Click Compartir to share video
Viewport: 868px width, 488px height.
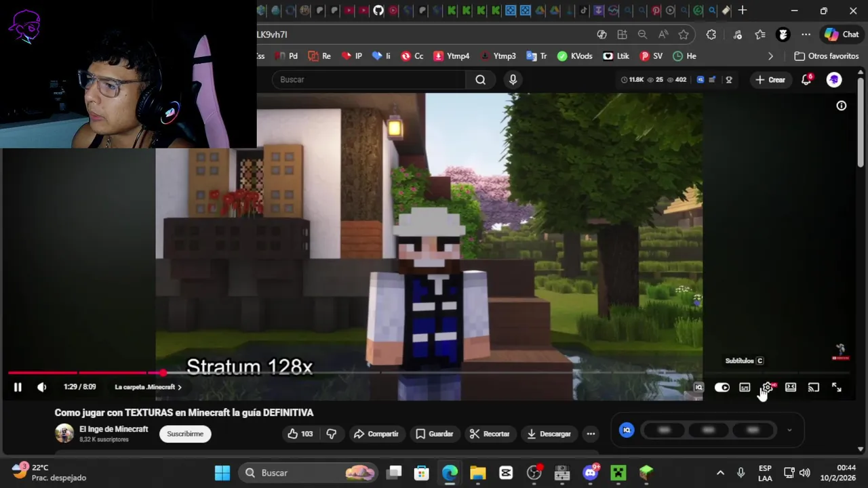[x=376, y=434]
